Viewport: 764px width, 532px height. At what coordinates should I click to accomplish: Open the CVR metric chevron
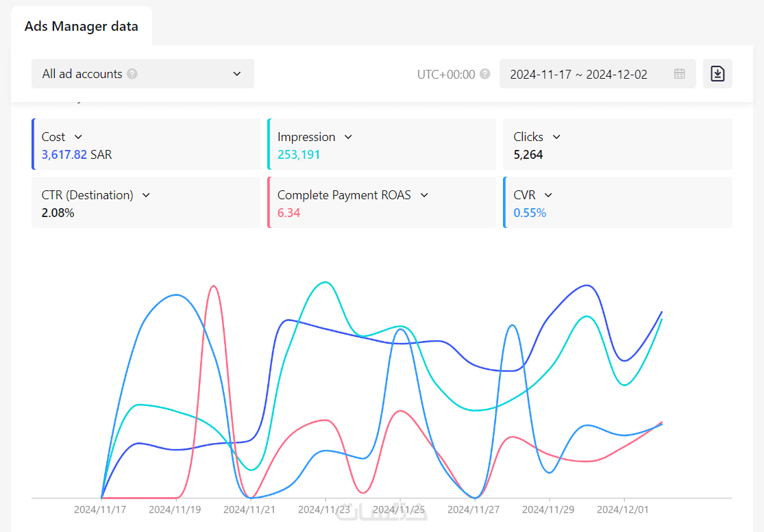point(548,195)
